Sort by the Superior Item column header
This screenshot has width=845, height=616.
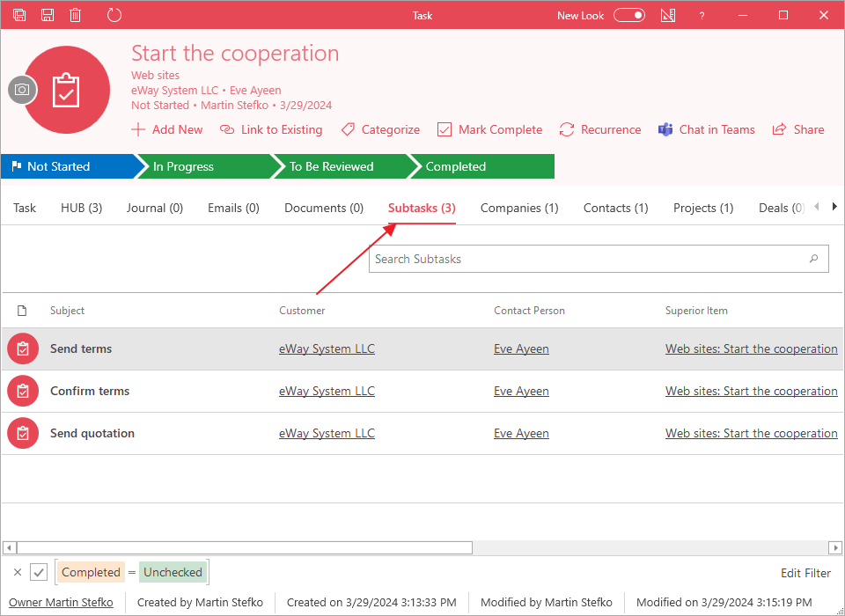tap(696, 311)
